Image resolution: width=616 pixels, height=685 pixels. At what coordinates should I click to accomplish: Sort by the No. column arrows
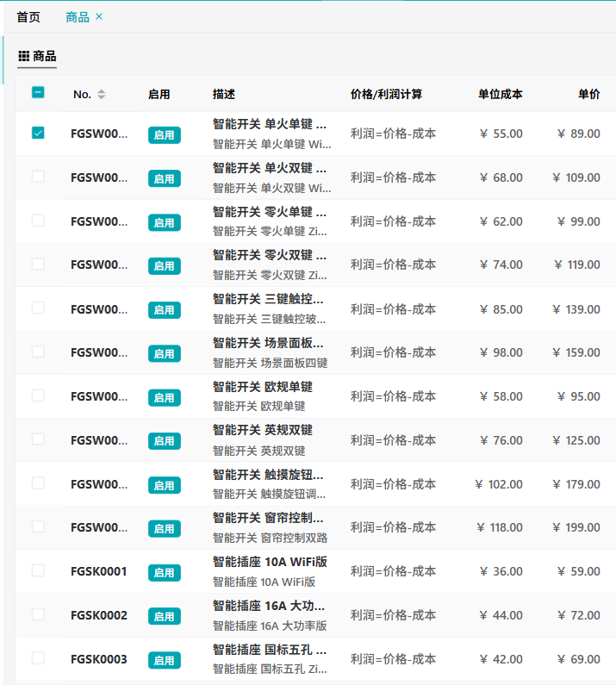pos(102,94)
